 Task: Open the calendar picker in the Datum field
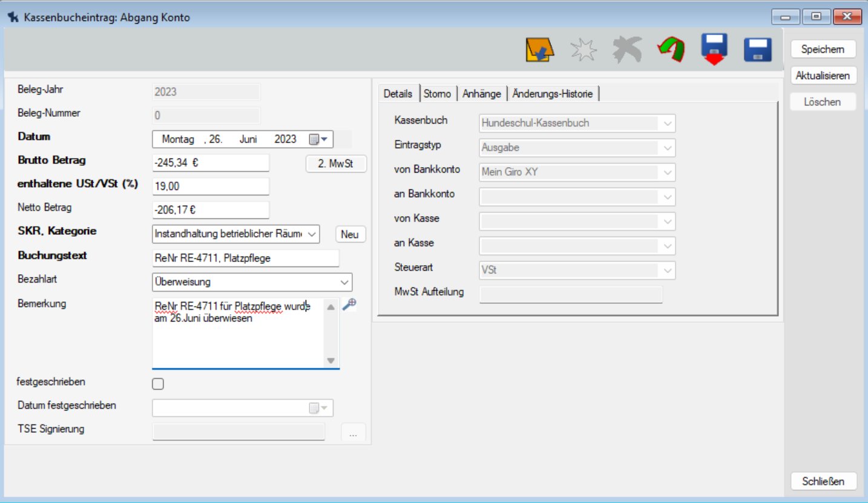point(318,139)
